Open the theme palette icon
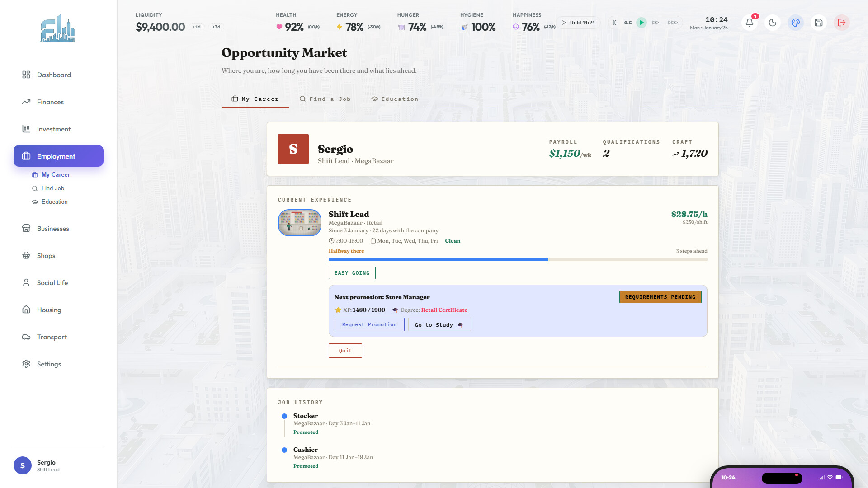868x488 pixels. [x=796, y=23]
